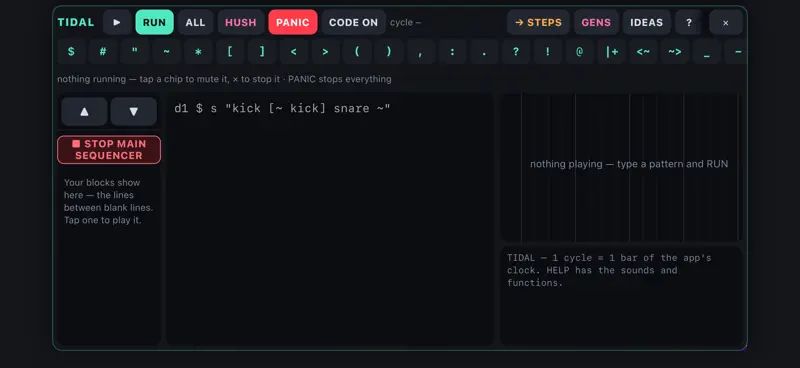This screenshot has width=800, height=368.
Task: Run the current pattern with RUN
Action: (x=155, y=22)
